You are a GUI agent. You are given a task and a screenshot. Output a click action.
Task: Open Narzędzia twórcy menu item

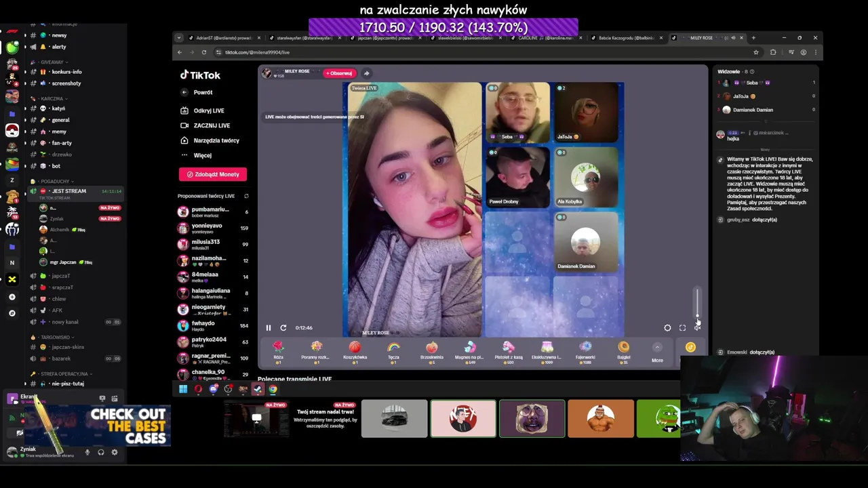point(210,140)
